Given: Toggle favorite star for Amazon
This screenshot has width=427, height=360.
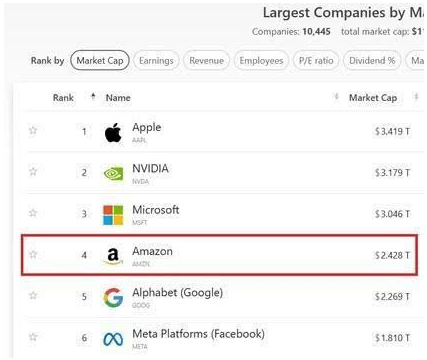Looking at the screenshot, I should 33,254.
